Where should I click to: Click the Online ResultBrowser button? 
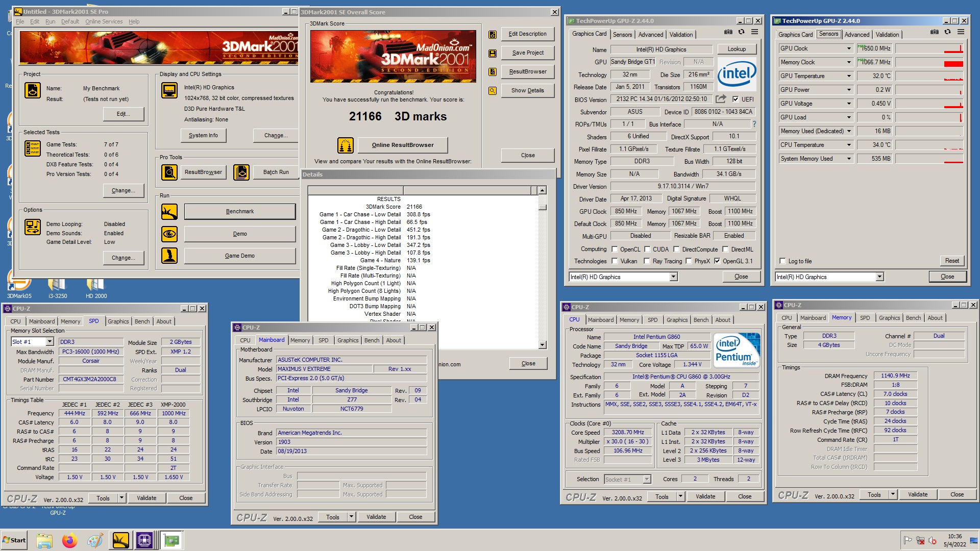pyautogui.click(x=403, y=145)
